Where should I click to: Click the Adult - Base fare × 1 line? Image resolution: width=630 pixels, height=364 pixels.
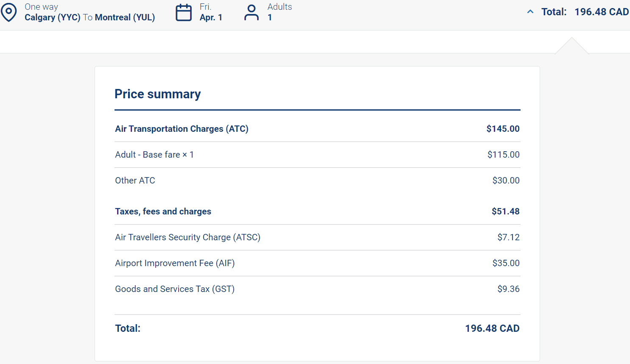point(154,155)
